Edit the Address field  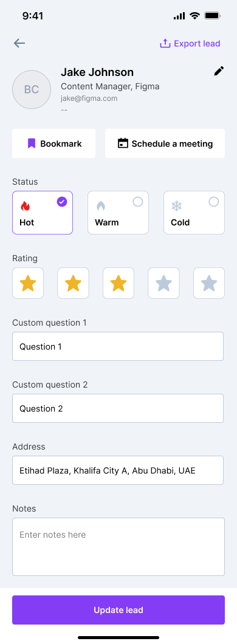[x=118, y=470]
